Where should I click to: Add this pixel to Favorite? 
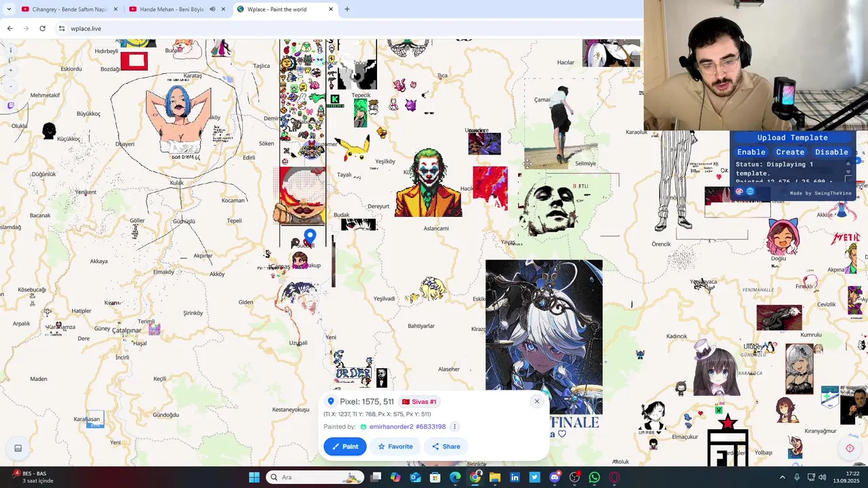pos(395,446)
